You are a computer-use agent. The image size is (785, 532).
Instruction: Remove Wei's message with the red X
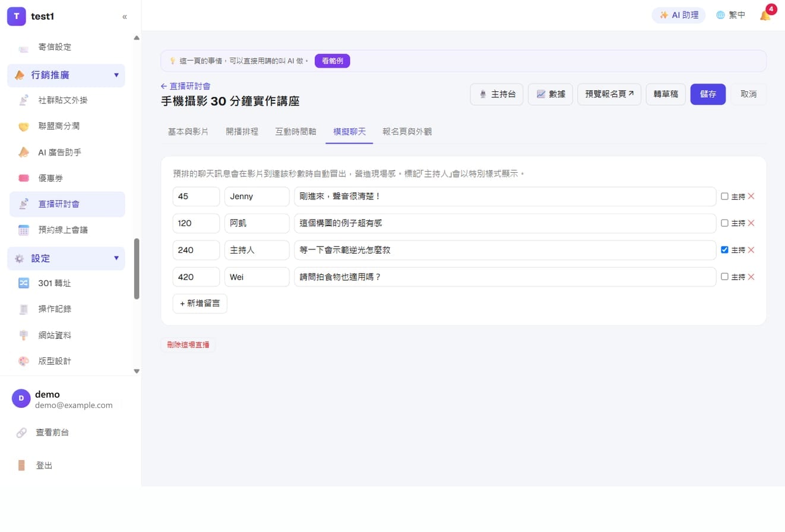click(751, 277)
